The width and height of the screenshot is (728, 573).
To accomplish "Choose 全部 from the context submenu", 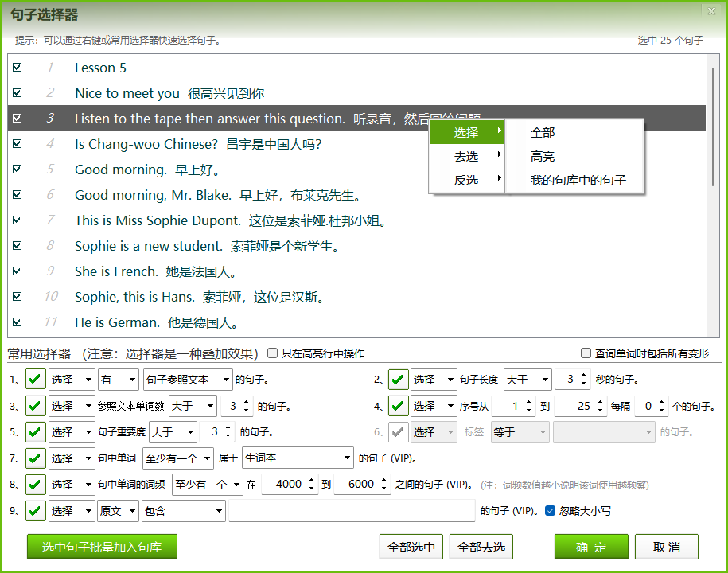I will coord(543,133).
